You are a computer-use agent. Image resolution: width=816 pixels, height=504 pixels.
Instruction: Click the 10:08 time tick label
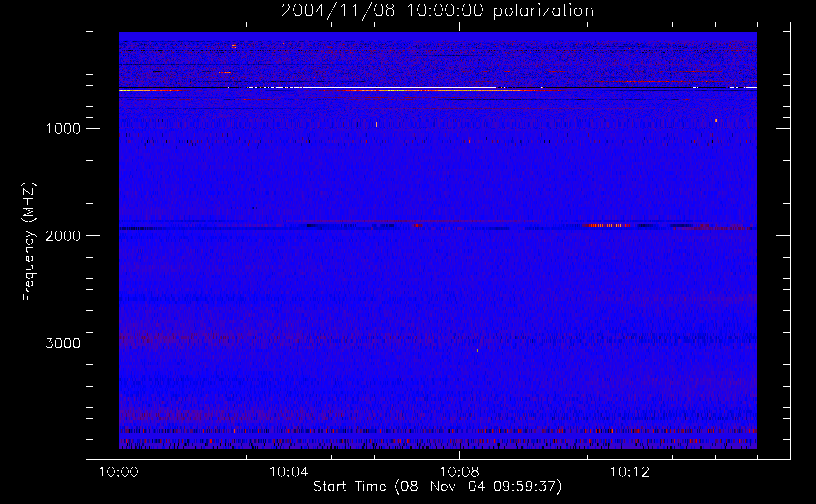click(x=459, y=472)
